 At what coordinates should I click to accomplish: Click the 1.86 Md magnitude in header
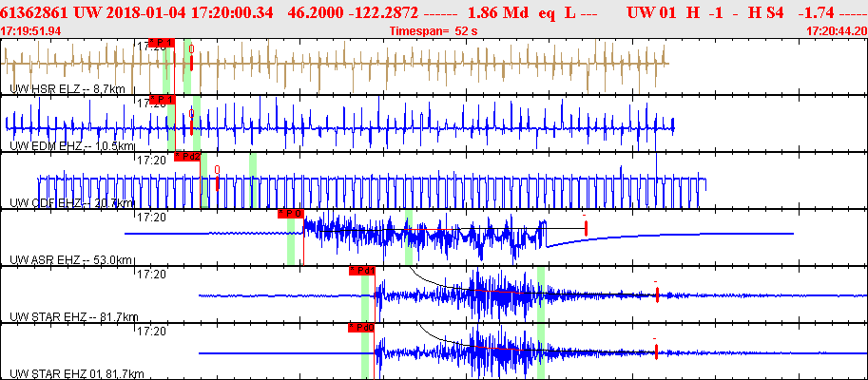point(490,13)
